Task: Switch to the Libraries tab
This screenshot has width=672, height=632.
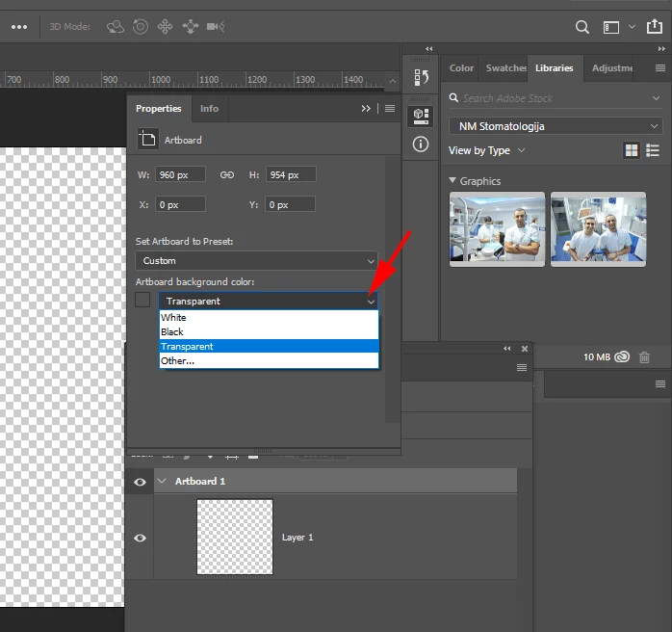Action: pyautogui.click(x=555, y=67)
